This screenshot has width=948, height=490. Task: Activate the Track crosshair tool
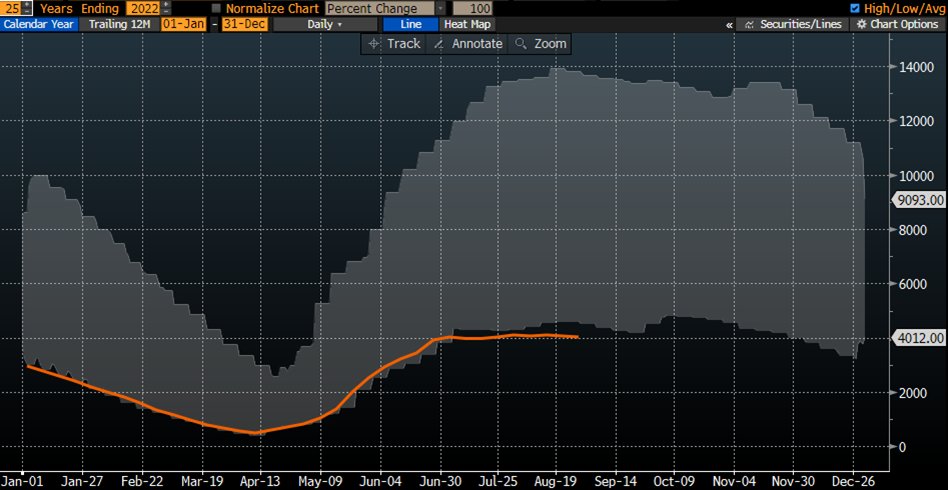[395, 44]
